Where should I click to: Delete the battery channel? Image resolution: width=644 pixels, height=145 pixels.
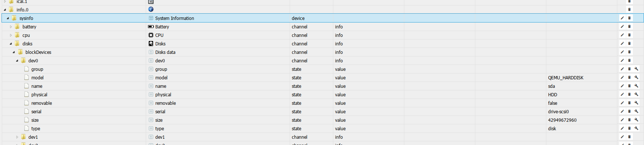tap(629, 27)
